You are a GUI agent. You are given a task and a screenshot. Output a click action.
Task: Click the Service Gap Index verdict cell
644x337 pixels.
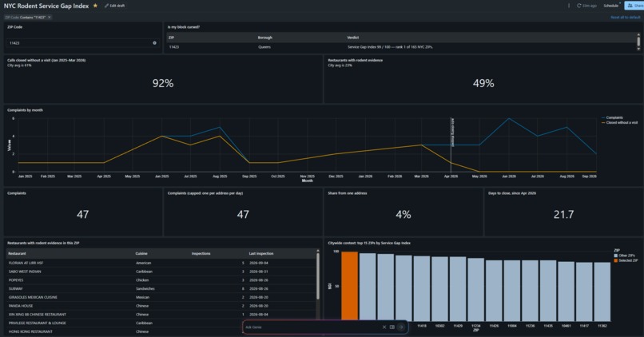(390, 47)
